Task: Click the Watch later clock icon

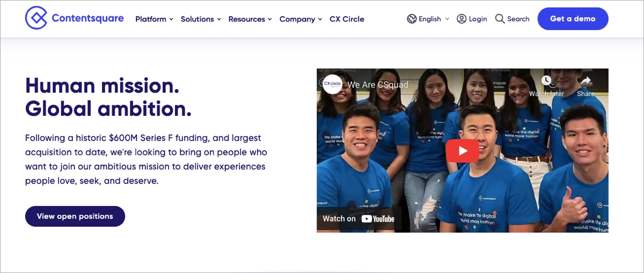Action: point(546,81)
